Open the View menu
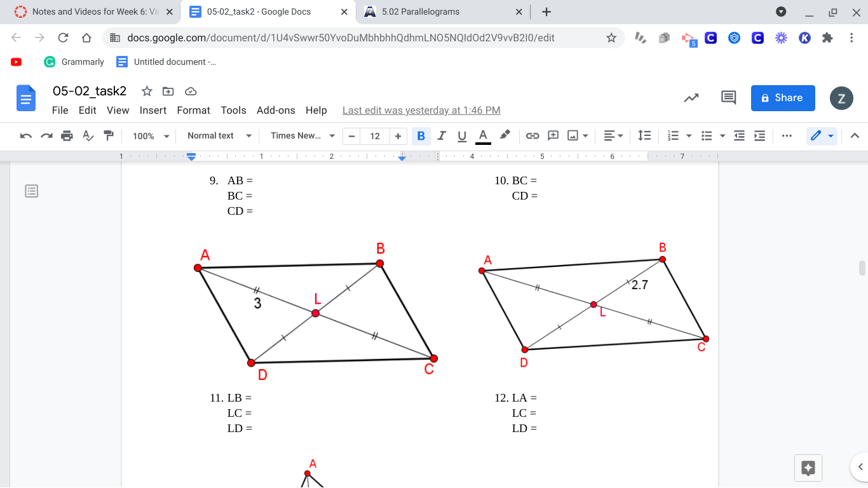868x488 pixels. pos(118,110)
